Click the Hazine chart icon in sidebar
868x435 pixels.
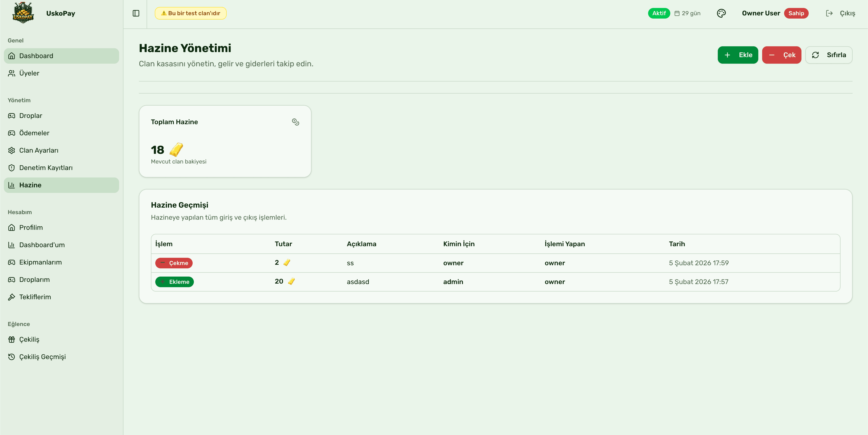pyautogui.click(x=12, y=185)
